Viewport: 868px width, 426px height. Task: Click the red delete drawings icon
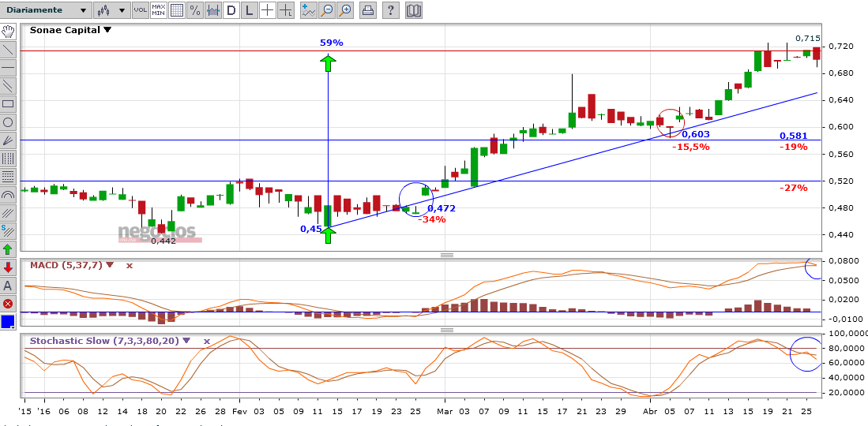(8, 304)
